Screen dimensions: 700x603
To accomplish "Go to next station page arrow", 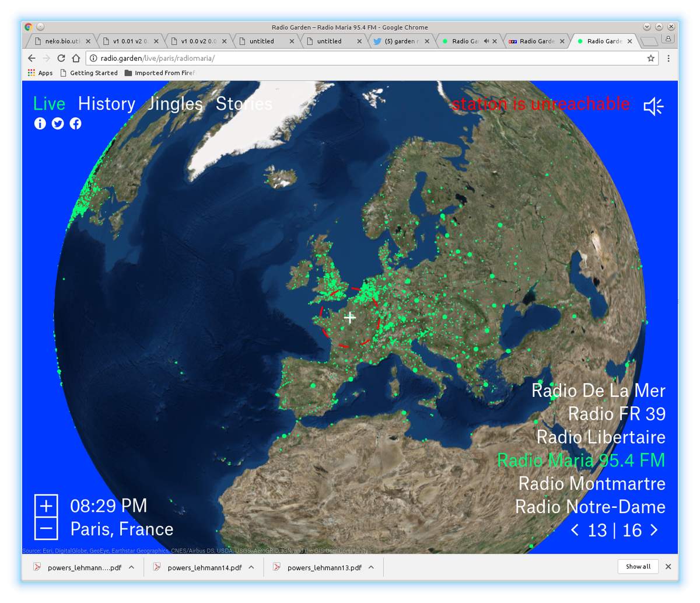I will click(654, 530).
